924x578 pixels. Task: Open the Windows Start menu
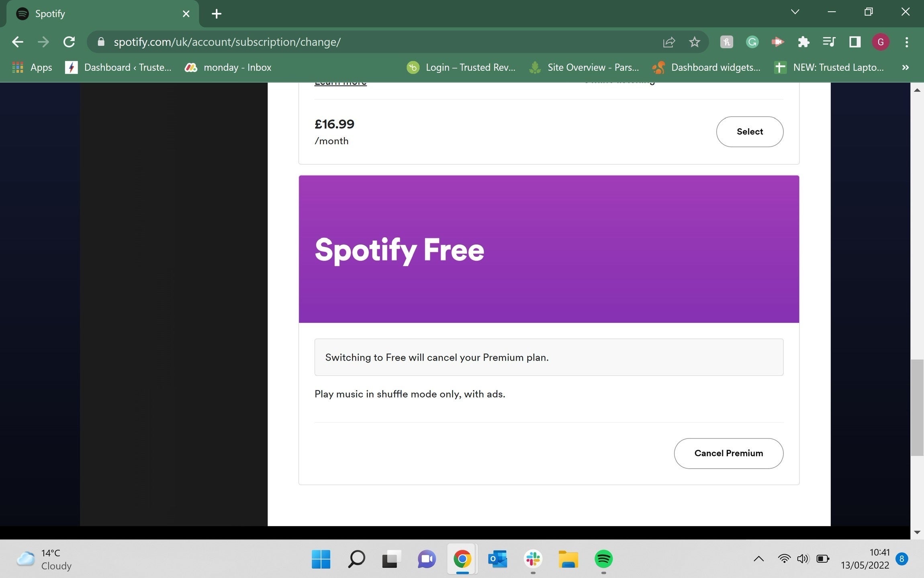[321, 559]
